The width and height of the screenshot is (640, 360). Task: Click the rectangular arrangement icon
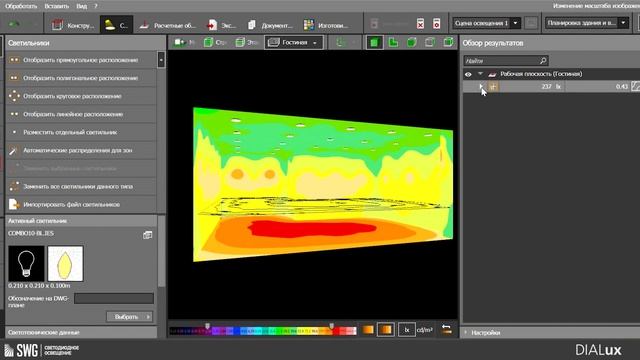(x=14, y=60)
